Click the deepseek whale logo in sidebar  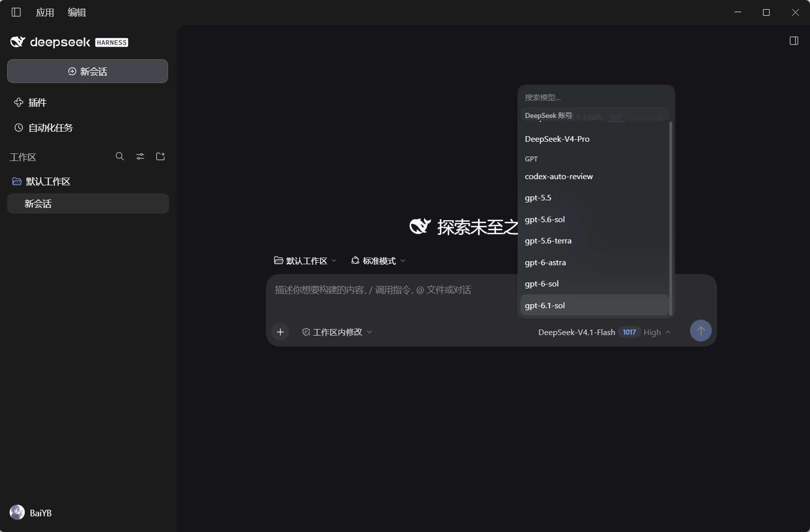[18, 42]
